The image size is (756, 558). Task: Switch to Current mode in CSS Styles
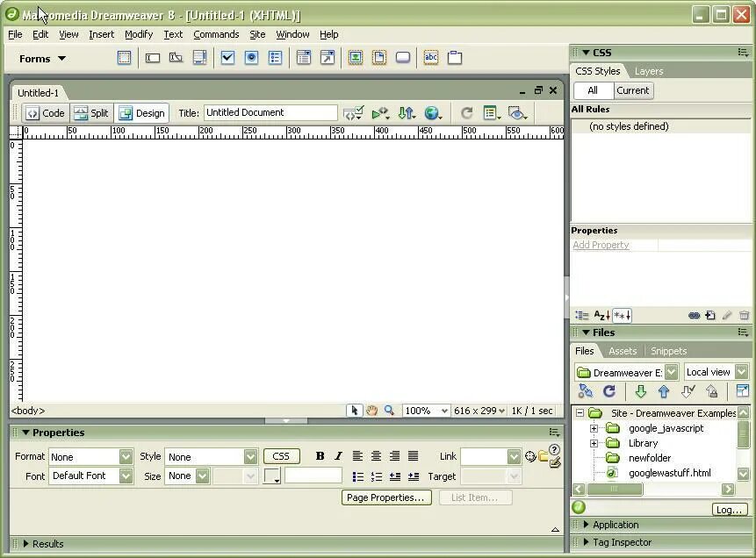pos(632,90)
